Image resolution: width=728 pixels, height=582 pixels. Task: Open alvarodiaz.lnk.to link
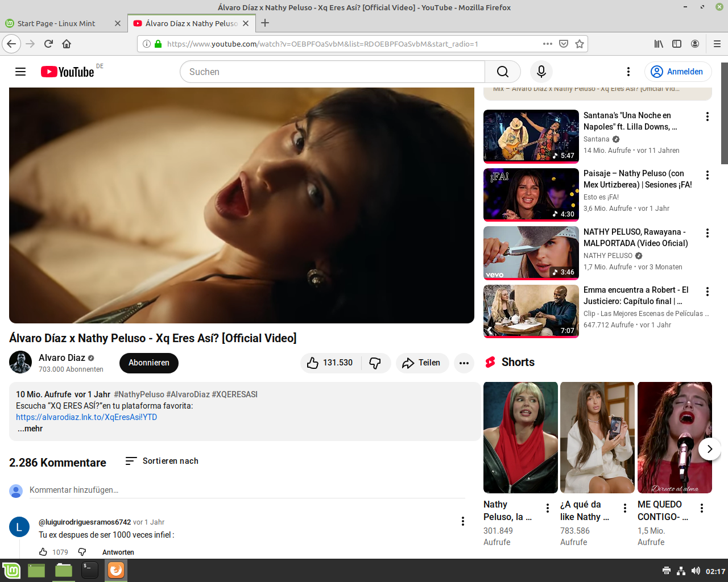coord(86,417)
